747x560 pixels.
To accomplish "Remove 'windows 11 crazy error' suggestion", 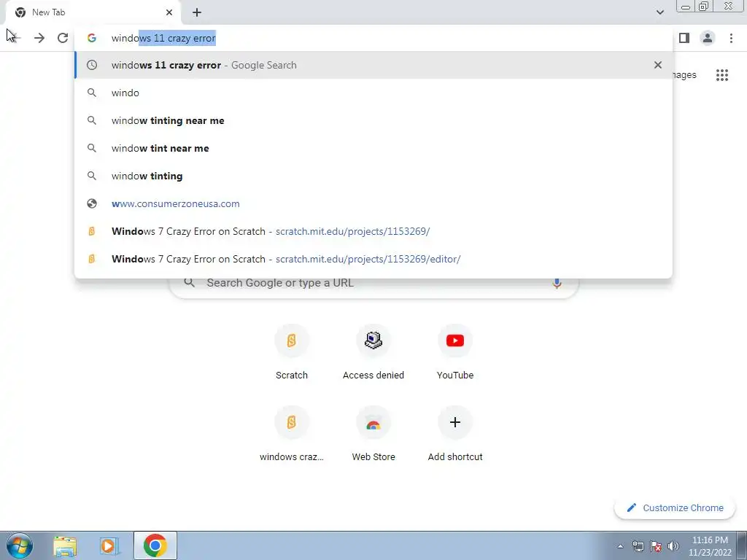I will point(658,65).
